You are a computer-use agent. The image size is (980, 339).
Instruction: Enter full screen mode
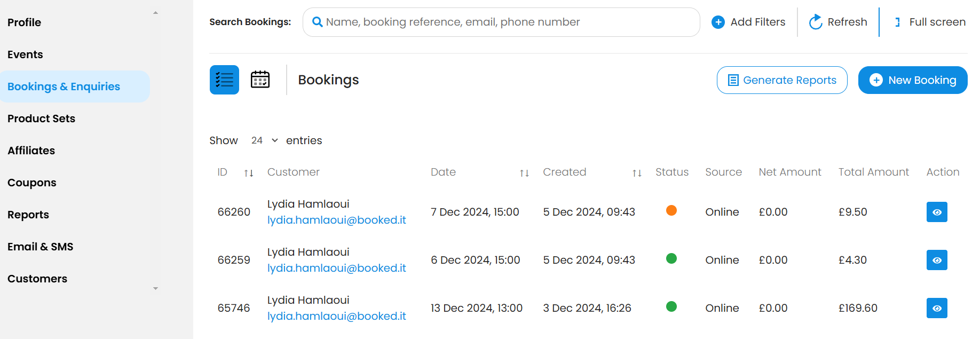[x=930, y=22]
